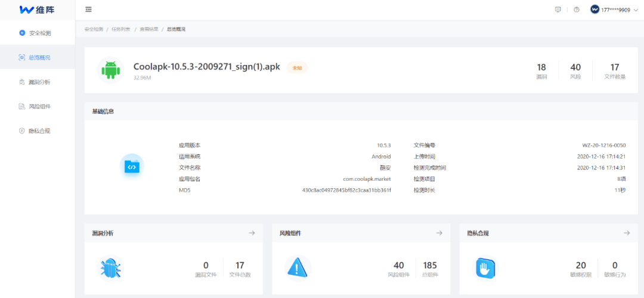Click the APK file name title

(207, 67)
